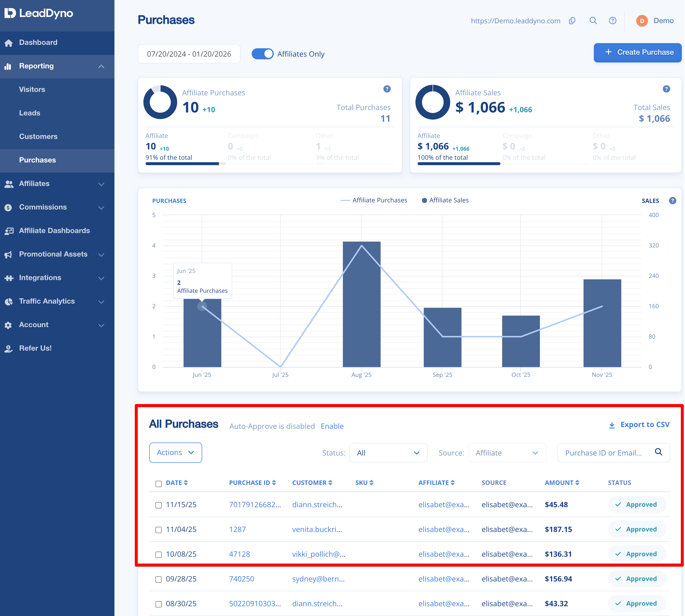Screen dimensions: 685x616
Task: Open Affiliate Dashboards in the sidebar
Action: pyautogui.click(x=57, y=231)
